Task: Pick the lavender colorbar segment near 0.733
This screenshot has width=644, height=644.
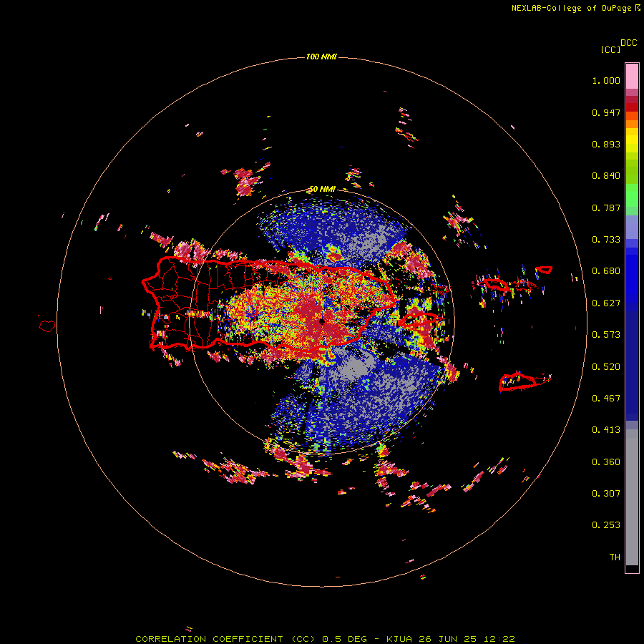Action: pyautogui.click(x=632, y=227)
